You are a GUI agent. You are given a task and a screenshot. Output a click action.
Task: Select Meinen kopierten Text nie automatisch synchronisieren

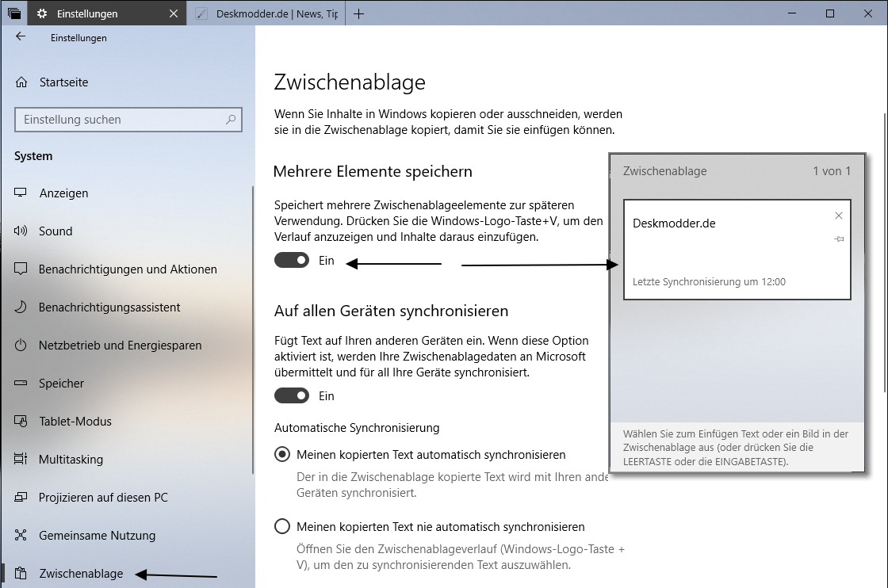point(282,527)
